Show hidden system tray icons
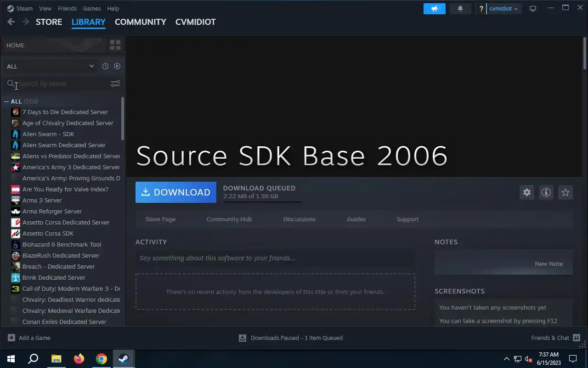The height and width of the screenshot is (368, 588). pyautogui.click(x=506, y=359)
